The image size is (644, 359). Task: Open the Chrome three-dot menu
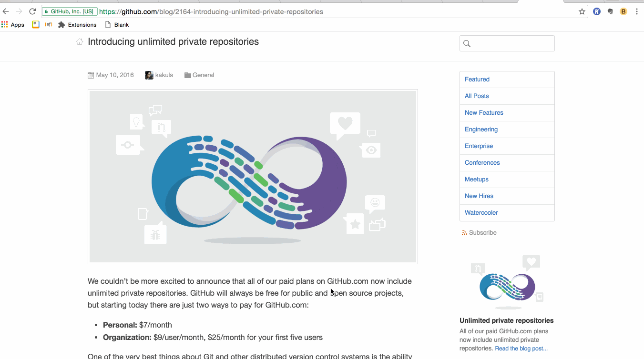click(x=637, y=11)
